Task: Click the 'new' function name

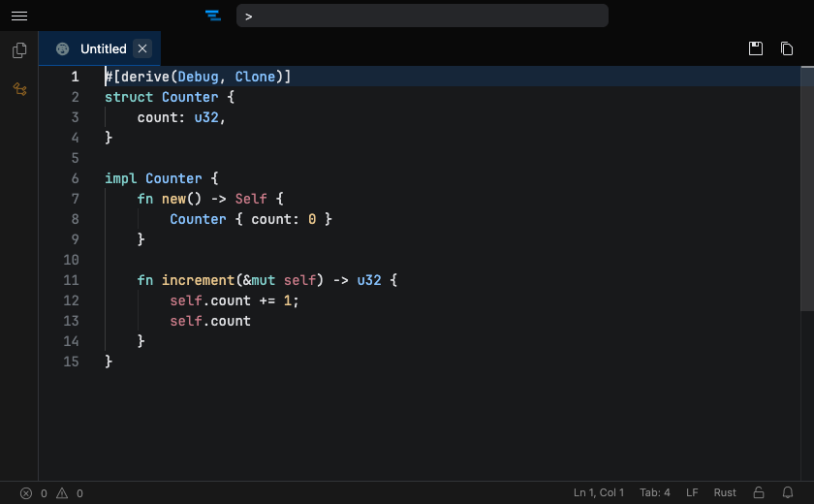Action: pos(173,199)
